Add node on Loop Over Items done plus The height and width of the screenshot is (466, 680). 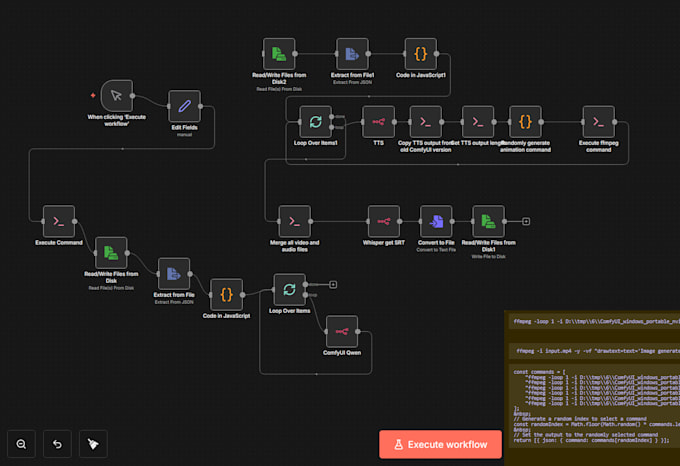tap(333, 284)
